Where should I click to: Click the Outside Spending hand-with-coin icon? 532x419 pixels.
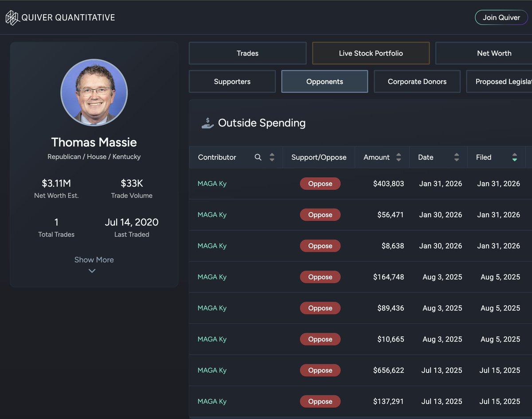[209, 122]
